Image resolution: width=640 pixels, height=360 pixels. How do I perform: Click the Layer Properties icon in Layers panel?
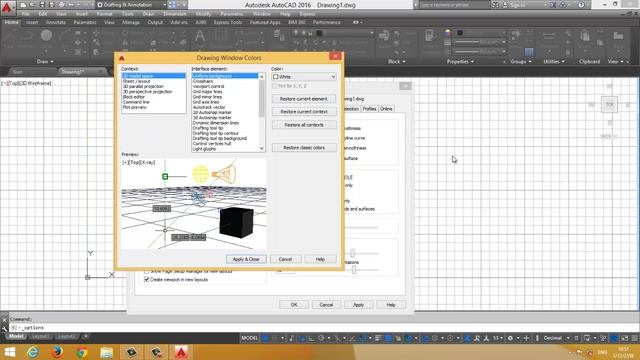pyautogui.click(x=279, y=36)
